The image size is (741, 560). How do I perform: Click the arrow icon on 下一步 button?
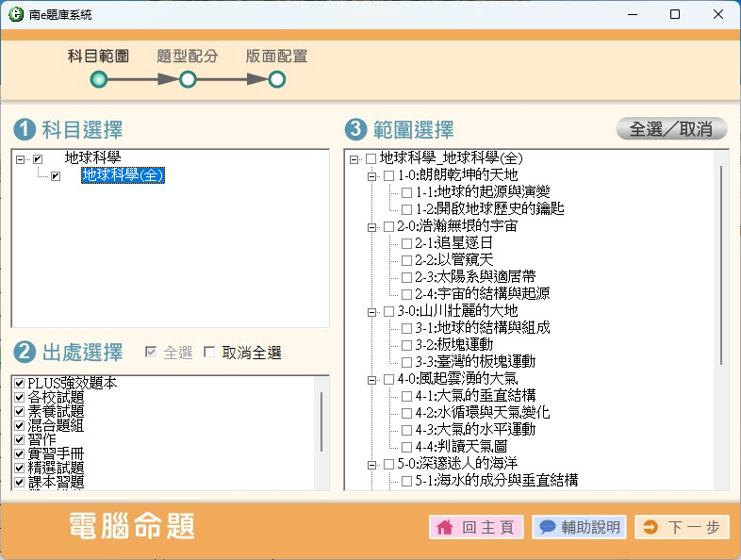point(650,527)
